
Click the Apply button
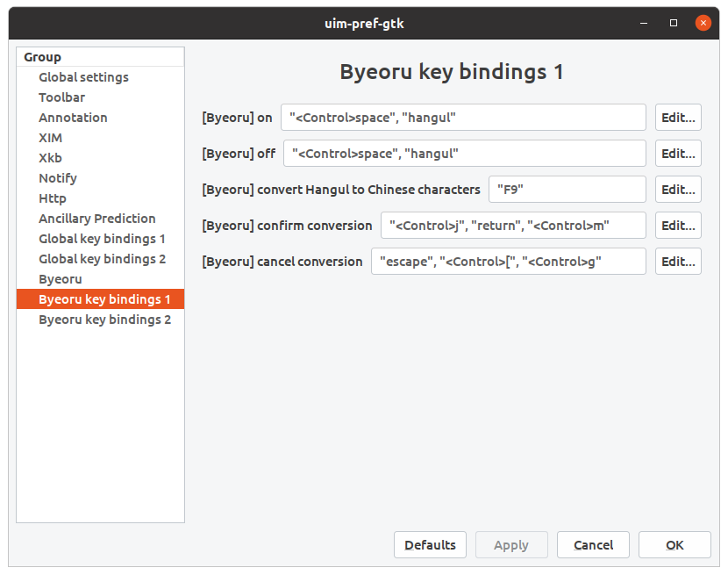click(511, 545)
